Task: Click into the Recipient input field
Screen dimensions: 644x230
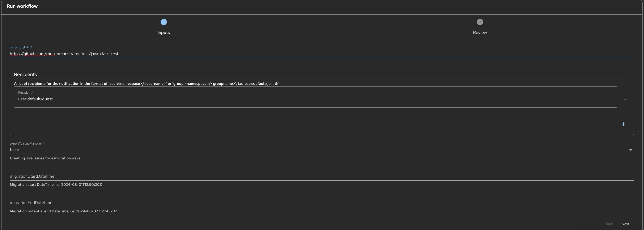Action: point(315,99)
